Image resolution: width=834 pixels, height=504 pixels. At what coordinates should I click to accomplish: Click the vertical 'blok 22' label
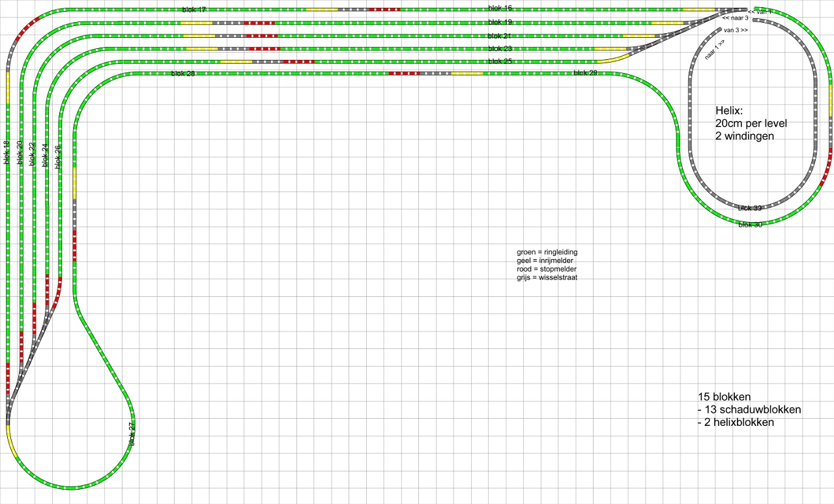click(x=33, y=154)
